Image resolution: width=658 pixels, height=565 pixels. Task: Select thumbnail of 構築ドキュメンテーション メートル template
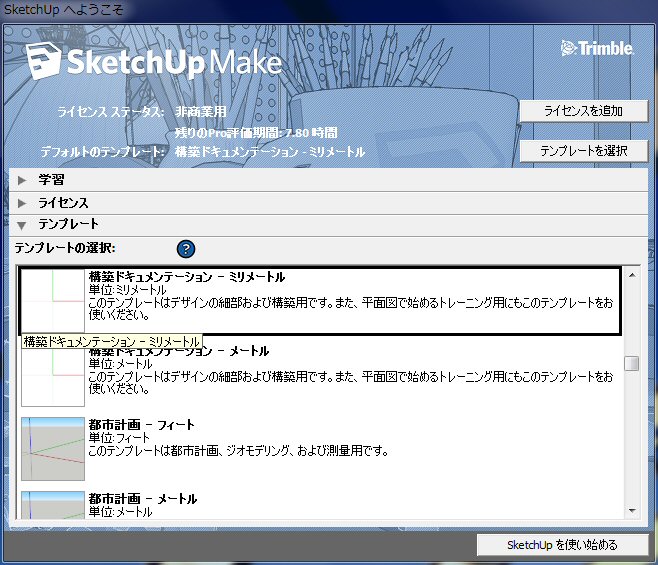(x=53, y=375)
